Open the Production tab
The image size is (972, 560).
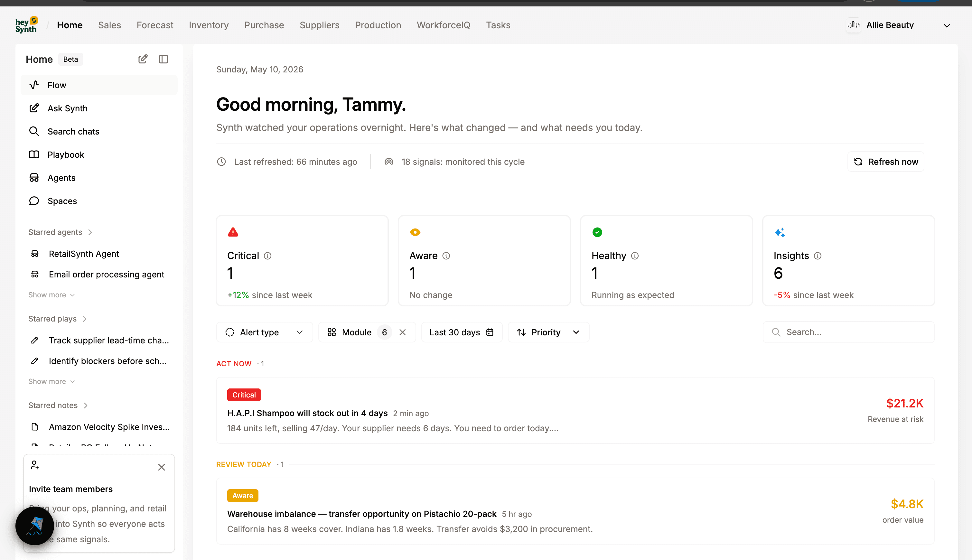[378, 25]
